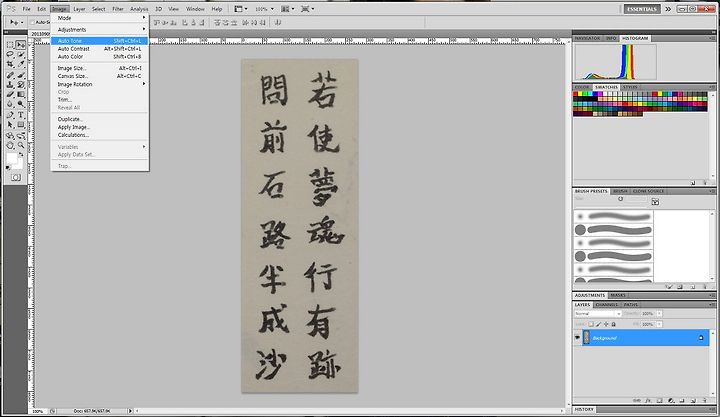
Task: Choose Auto Color menu item
Action: coord(100,56)
